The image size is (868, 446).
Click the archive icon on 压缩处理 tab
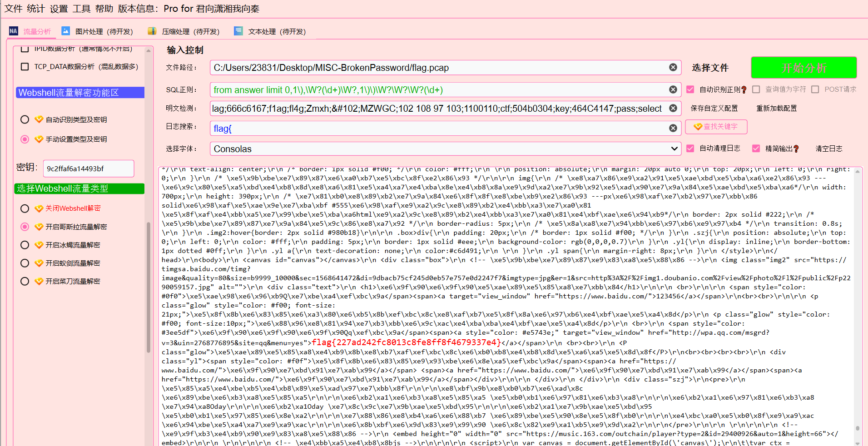pos(152,31)
